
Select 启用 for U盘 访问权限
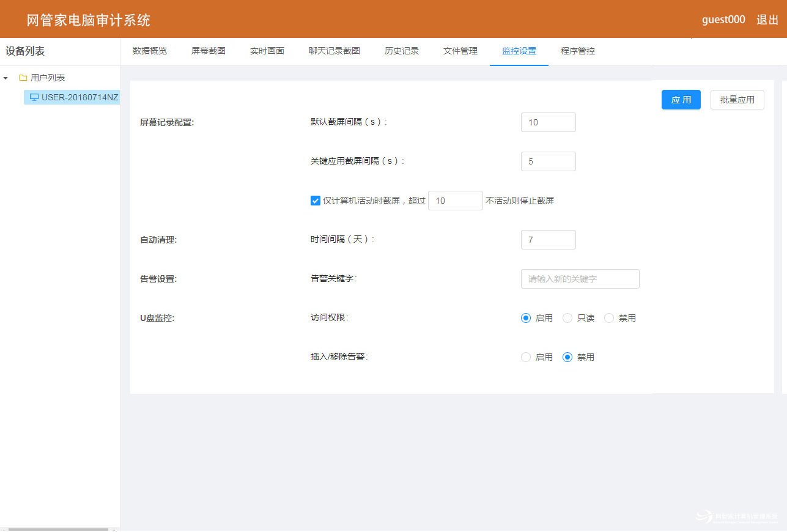point(526,318)
